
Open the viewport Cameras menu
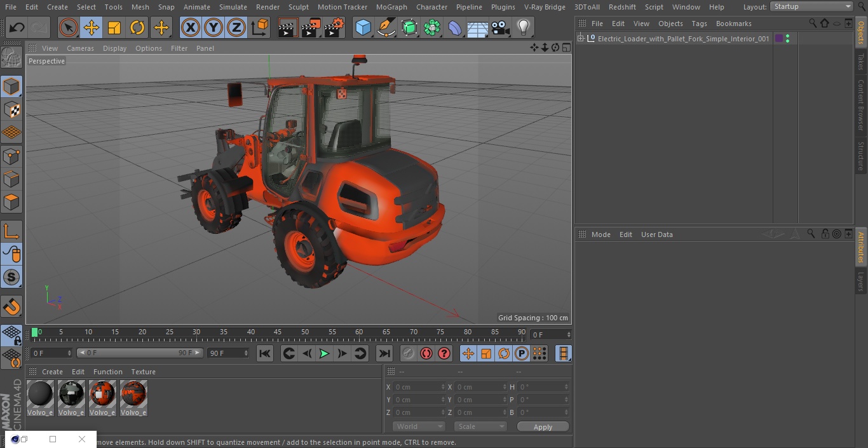point(80,48)
